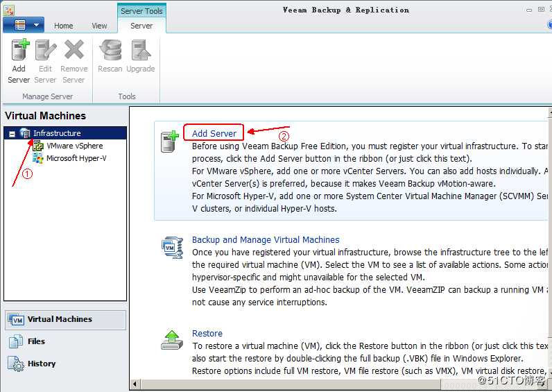Screen dimensions: 552x392
Task: Click the 'V clusters, or individual Hyper-V hosts.' text
Action: pyautogui.click(x=264, y=209)
